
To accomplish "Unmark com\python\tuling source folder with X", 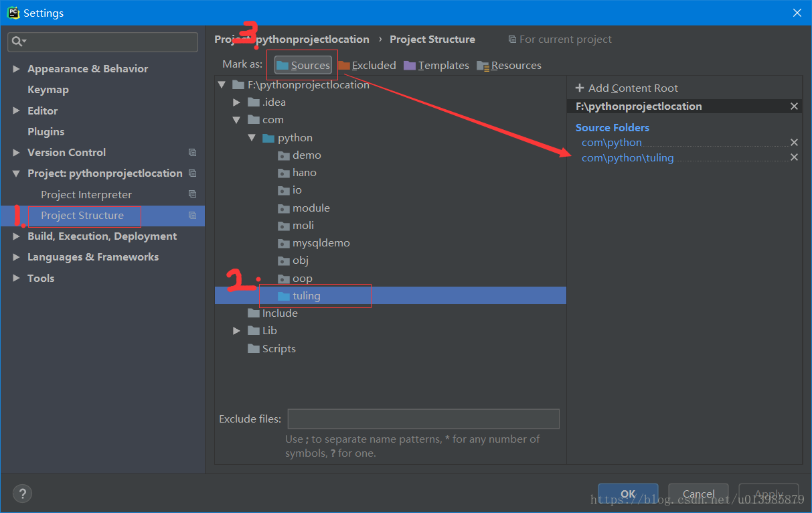I will 794,157.
